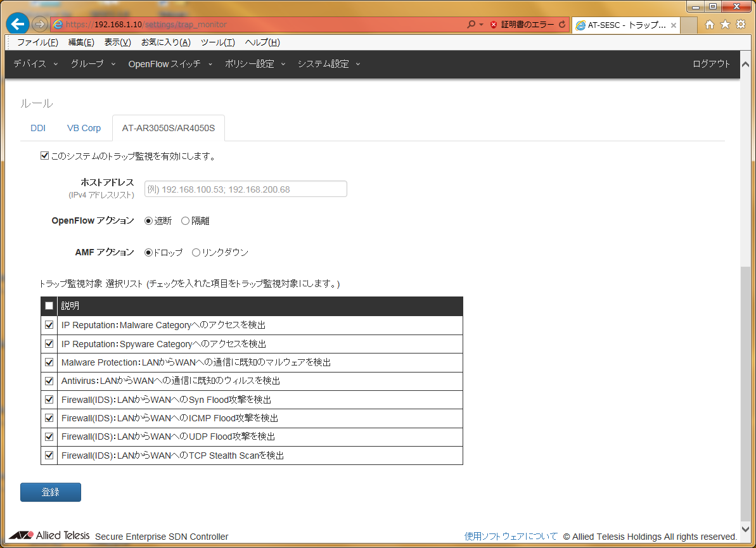Open the browser Home icon

(709, 25)
